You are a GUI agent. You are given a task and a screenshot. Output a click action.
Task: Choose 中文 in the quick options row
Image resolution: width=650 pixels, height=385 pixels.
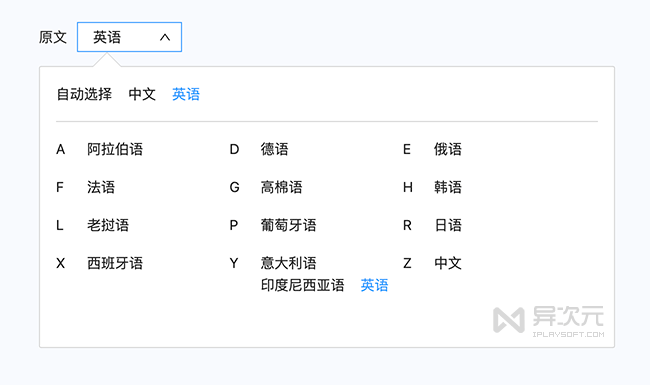142,94
